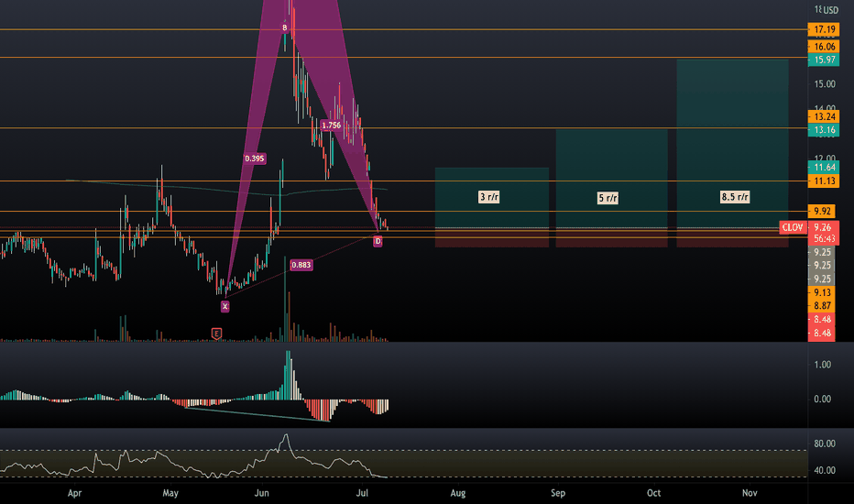Open the earnings E marker on chart
854x504 pixels.
click(x=216, y=334)
